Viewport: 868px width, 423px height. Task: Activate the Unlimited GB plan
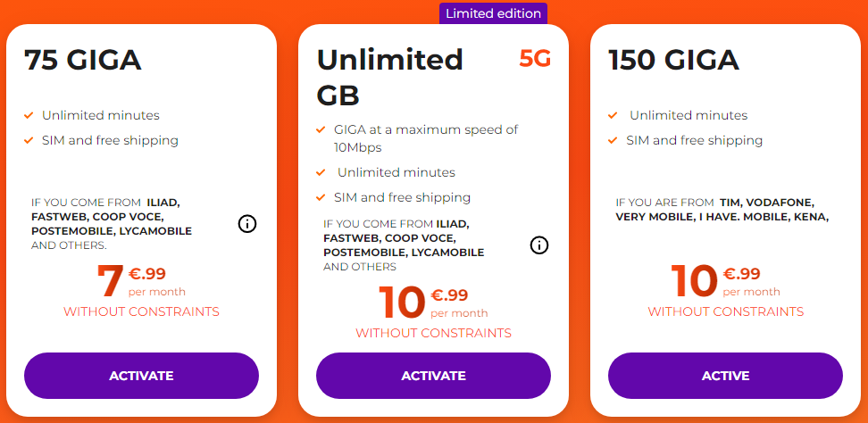click(x=433, y=376)
